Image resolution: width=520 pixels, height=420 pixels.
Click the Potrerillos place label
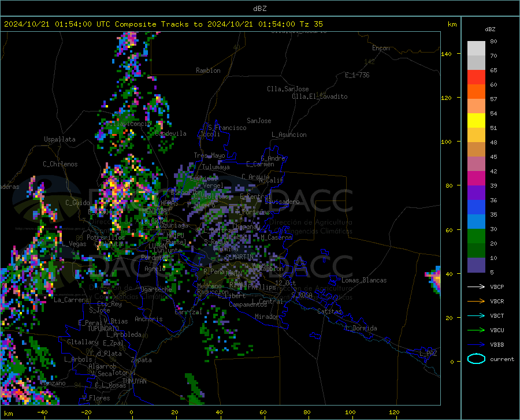(x=106, y=237)
